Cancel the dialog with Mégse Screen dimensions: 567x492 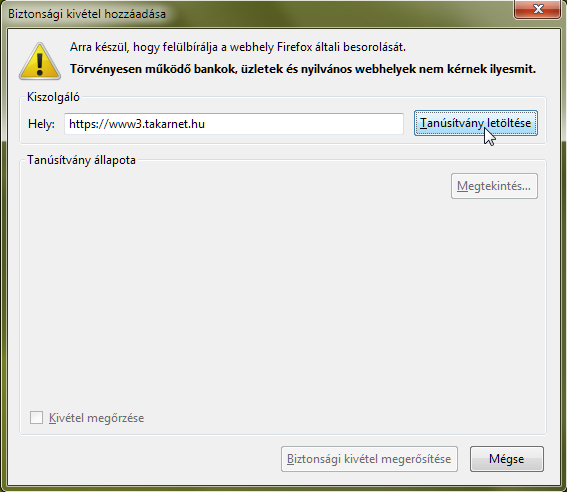click(x=507, y=459)
